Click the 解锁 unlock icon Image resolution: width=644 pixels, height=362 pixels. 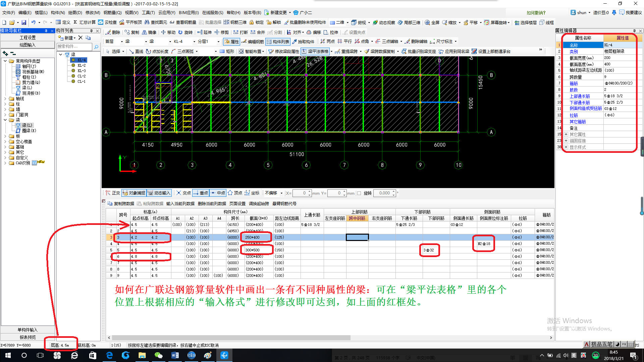coord(274,22)
